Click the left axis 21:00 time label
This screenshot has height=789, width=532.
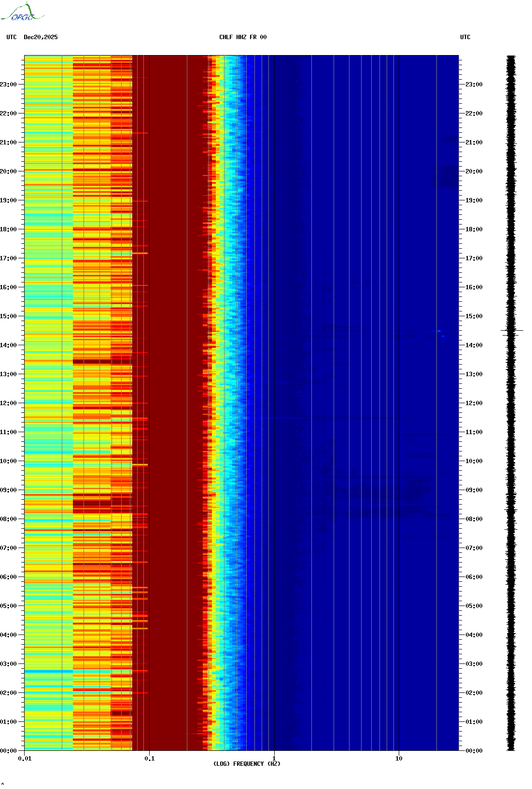(x=8, y=142)
